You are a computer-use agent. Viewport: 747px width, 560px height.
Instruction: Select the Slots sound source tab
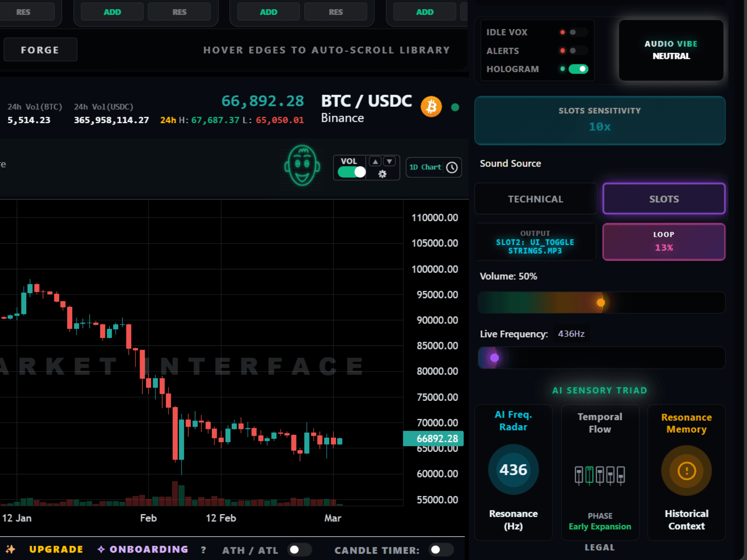click(x=663, y=199)
